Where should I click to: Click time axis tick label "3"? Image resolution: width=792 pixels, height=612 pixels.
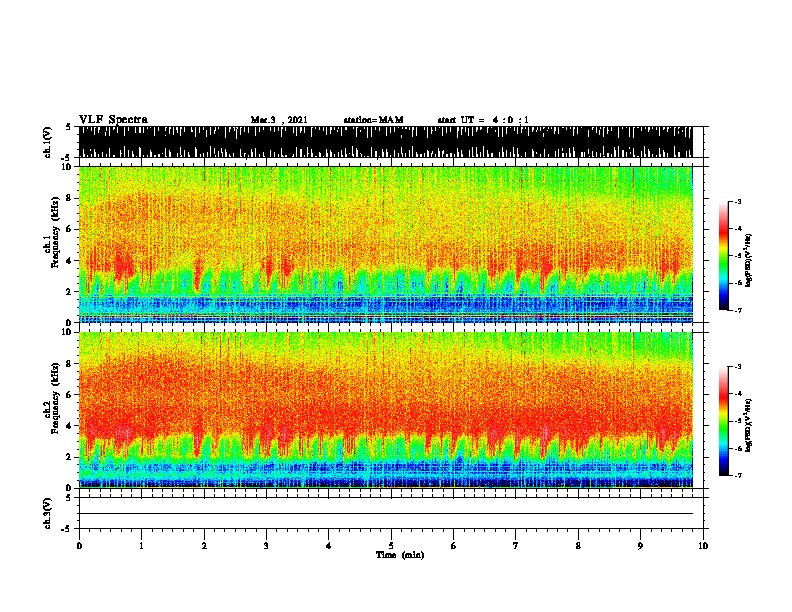point(266,546)
